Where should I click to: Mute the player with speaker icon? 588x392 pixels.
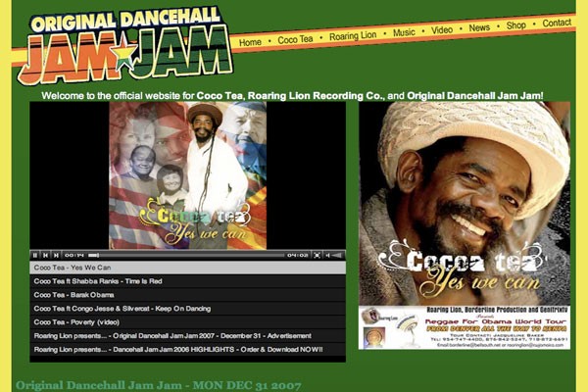tap(327, 255)
